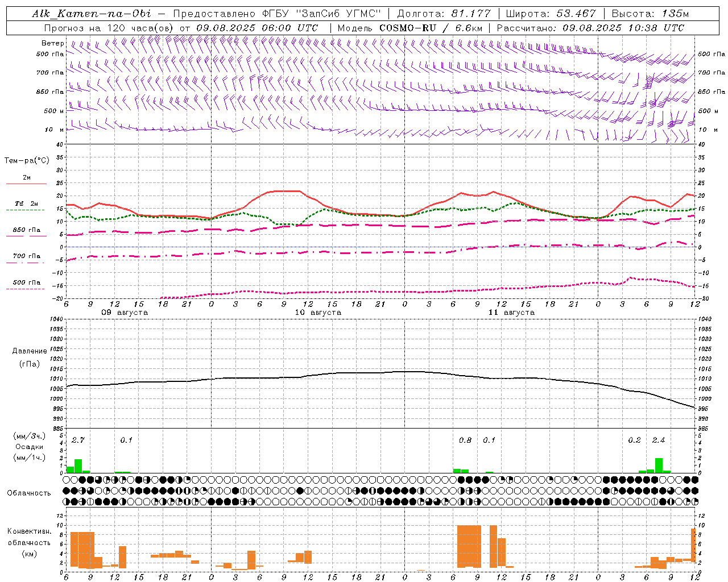Click the "Тем-ра(°C)" axis label
Viewport: 728px width, 582px height.
27,161
